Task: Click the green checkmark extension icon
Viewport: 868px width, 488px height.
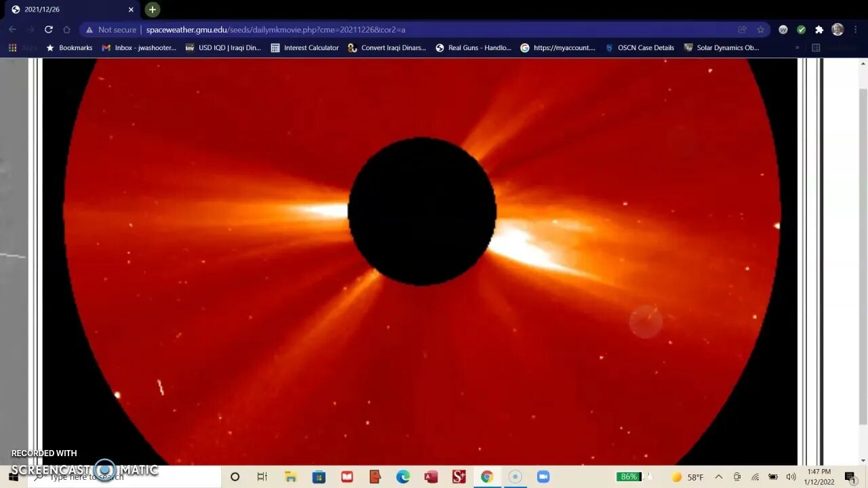Action: 801,30
